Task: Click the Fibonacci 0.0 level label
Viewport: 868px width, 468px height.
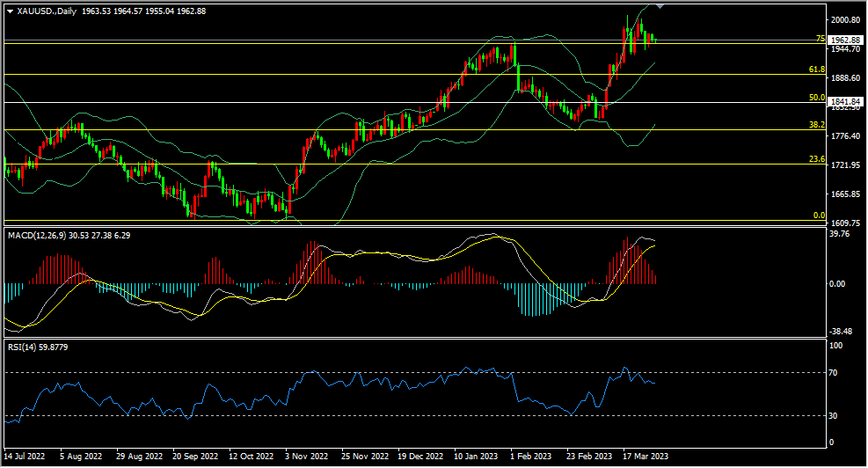Action: (x=819, y=216)
